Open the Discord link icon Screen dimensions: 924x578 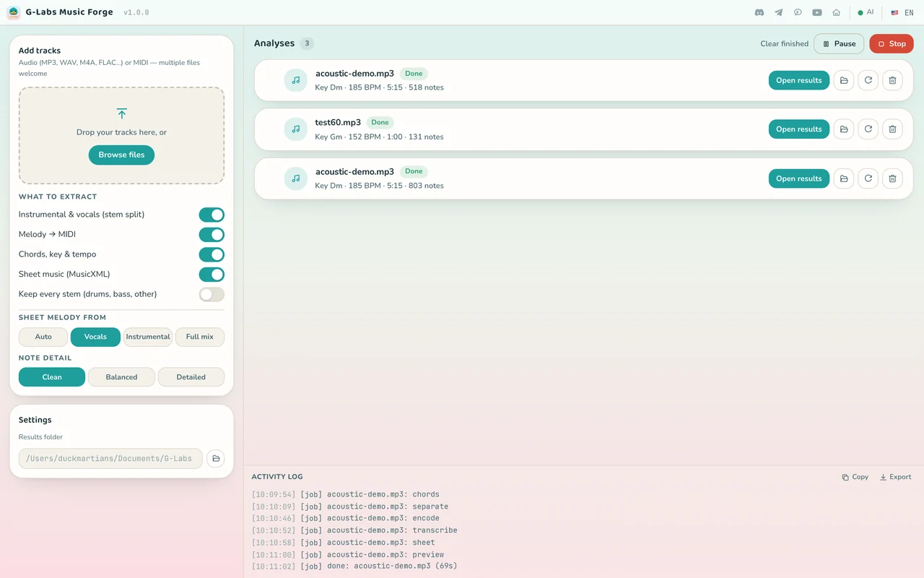759,12
